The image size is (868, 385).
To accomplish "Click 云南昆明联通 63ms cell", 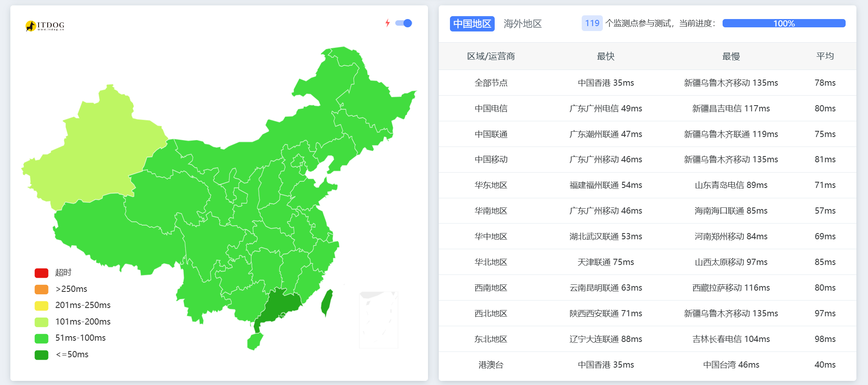I will point(606,288).
